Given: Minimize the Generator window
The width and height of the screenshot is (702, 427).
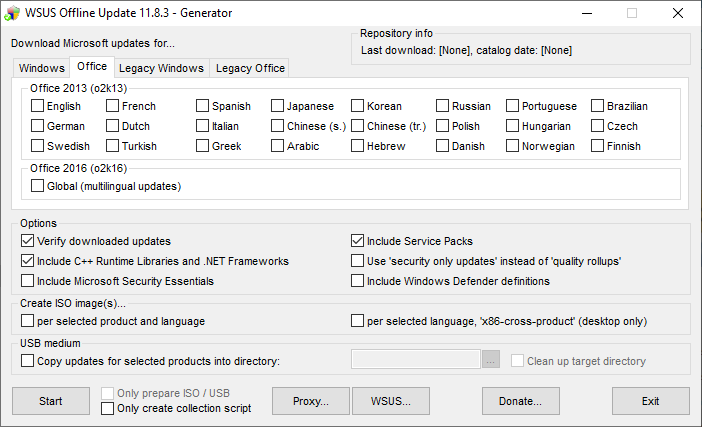Looking at the screenshot, I should pos(587,13).
